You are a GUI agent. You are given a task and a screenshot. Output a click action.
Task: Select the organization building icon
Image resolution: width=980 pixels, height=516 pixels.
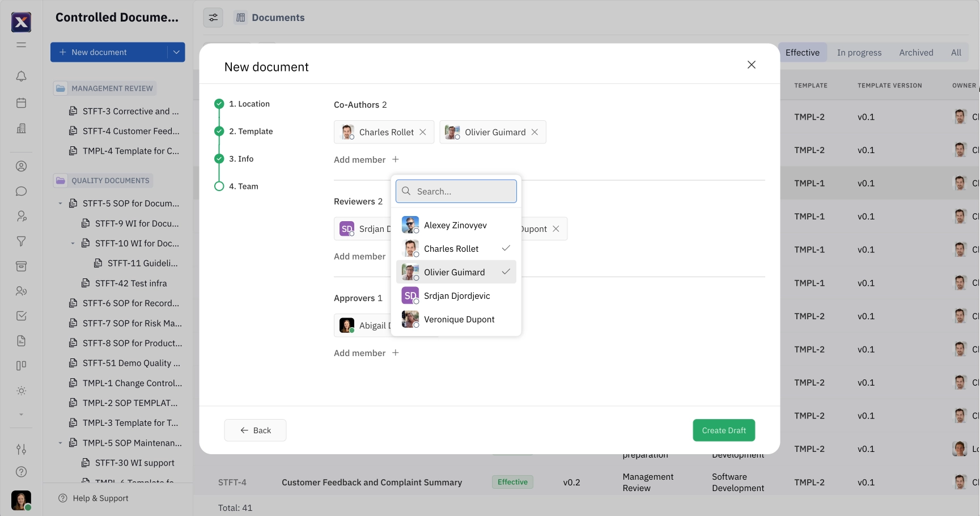point(21,129)
